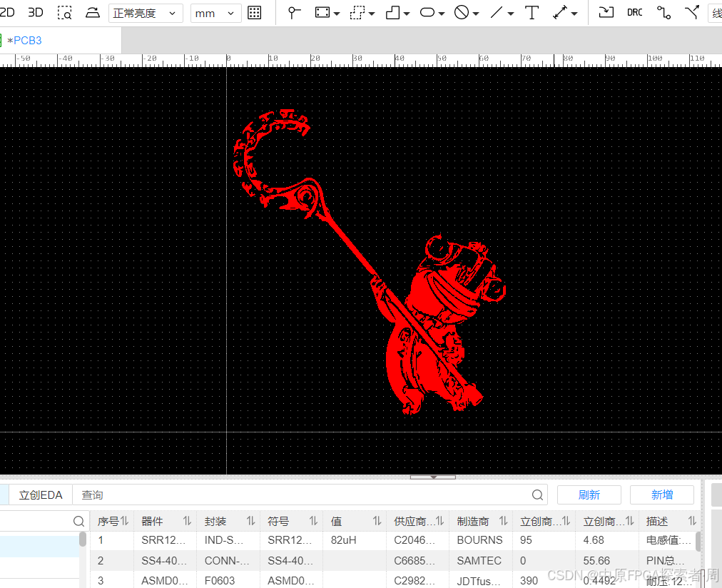
Task: Sort by 值 column
Action: 377,521
